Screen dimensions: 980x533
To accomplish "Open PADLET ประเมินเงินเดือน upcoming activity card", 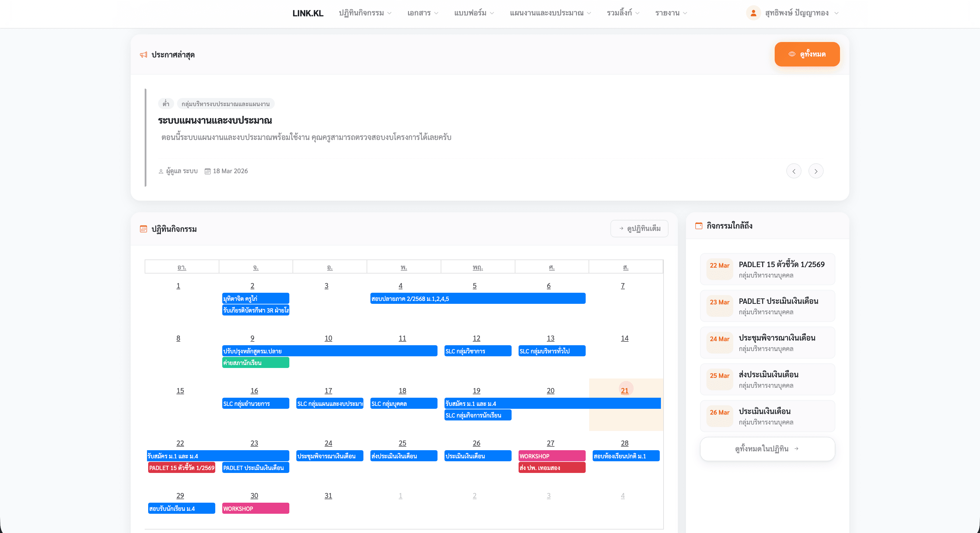I will pyautogui.click(x=767, y=306).
